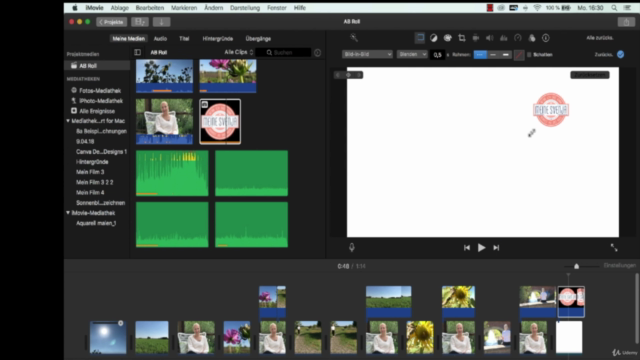The height and width of the screenshot is (360, 640).
Task: Switch to the Hintergründe tab
Action: tap(218, 38)
